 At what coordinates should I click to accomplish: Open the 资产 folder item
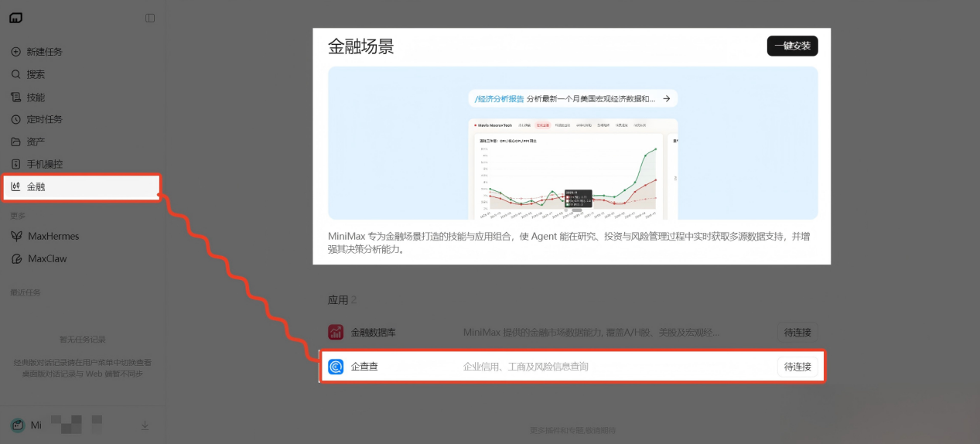coord(28,142)
